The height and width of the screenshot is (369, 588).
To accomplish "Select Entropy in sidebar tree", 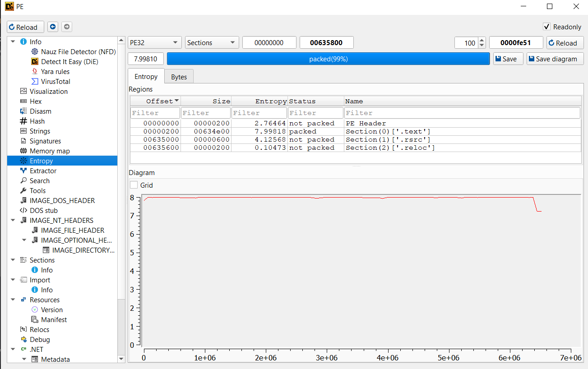I will point(62,161).
